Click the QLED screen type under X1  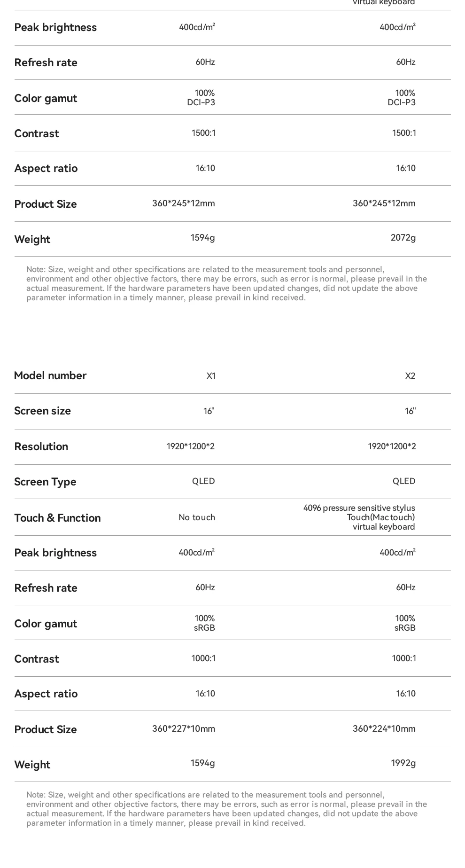(x=203, y=481)
